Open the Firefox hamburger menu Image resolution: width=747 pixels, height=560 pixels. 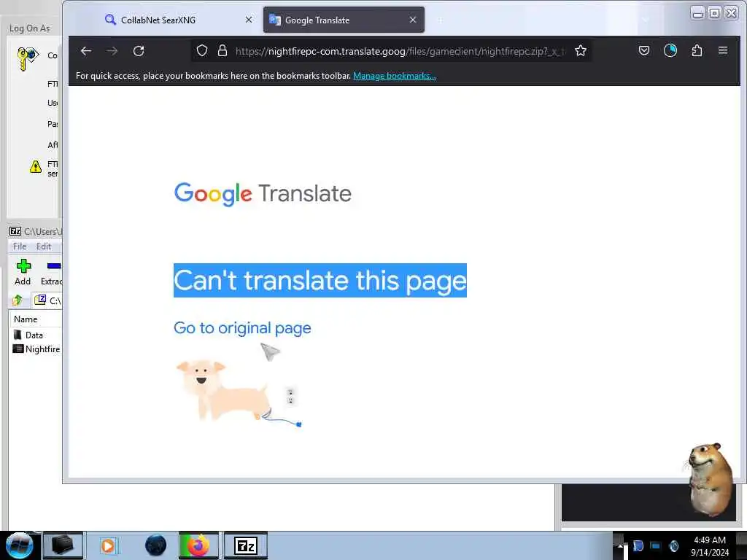click(x=723, y=50)
